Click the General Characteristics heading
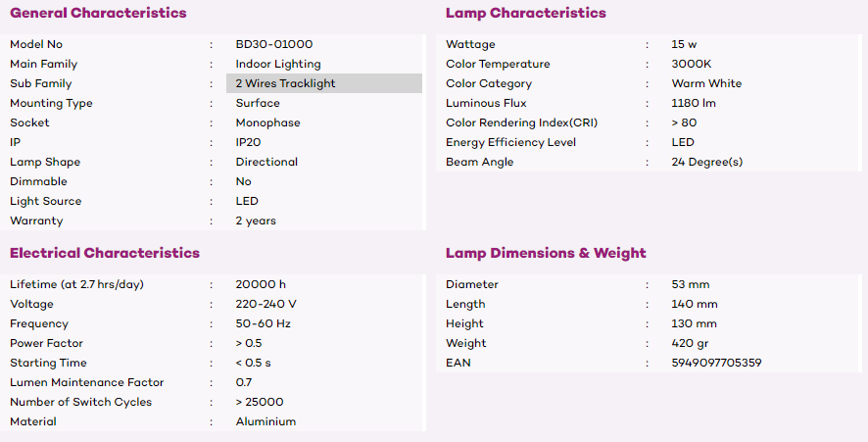The width and height of the screenshot is (868, 442). (98, 14)
